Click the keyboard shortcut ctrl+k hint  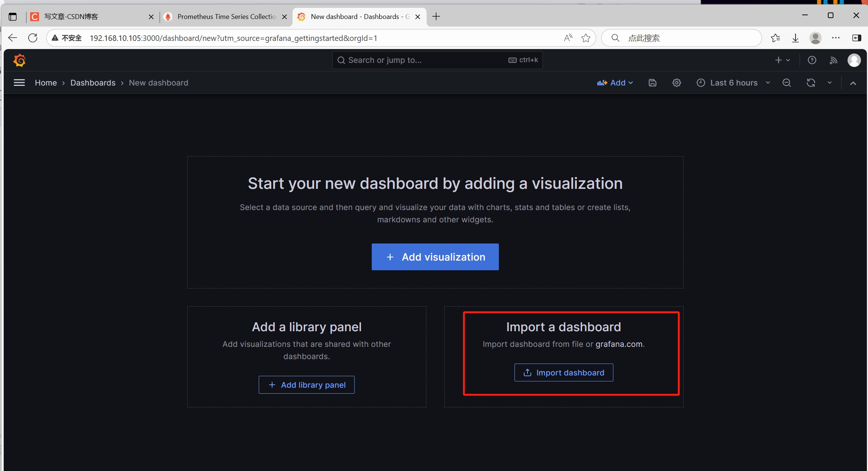(x=523, y=60)
